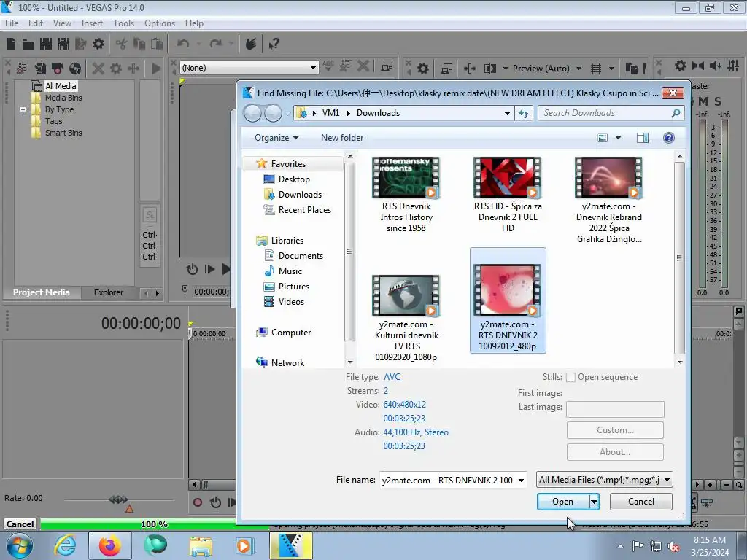Click the Cancel button beside progress bar

pos(20,524)
